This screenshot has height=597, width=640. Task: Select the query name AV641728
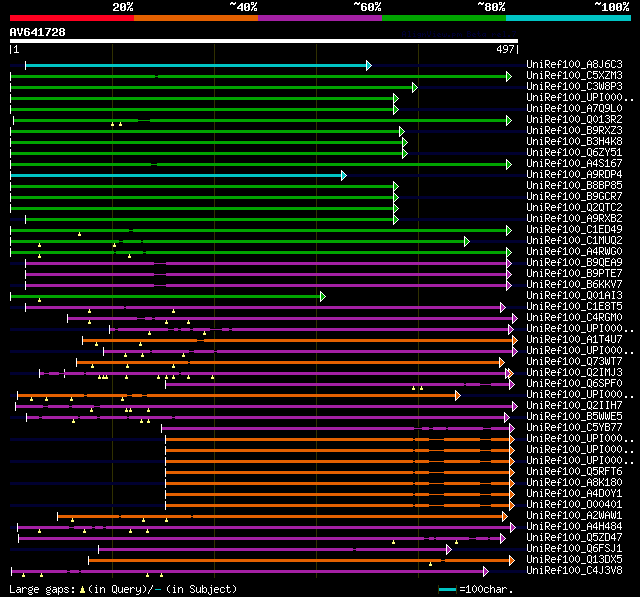coord(38,32)
